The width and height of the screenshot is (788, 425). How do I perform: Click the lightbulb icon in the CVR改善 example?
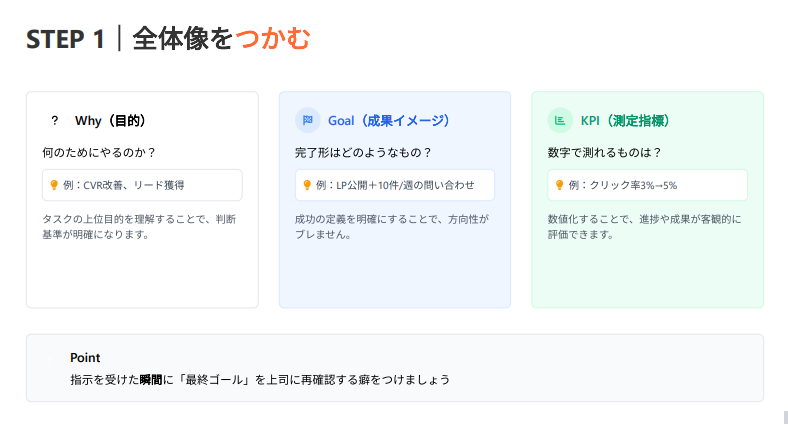tap(54, 185)
